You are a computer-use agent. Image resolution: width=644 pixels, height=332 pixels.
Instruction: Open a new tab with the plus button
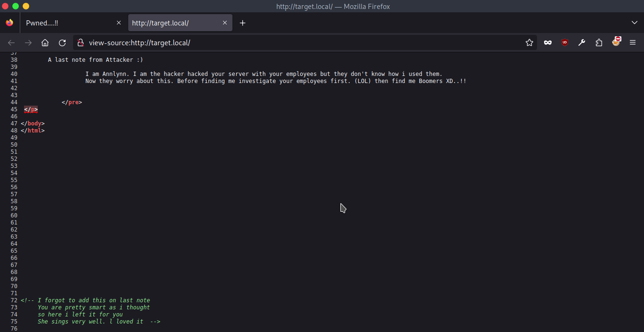[x=243, y=23]
